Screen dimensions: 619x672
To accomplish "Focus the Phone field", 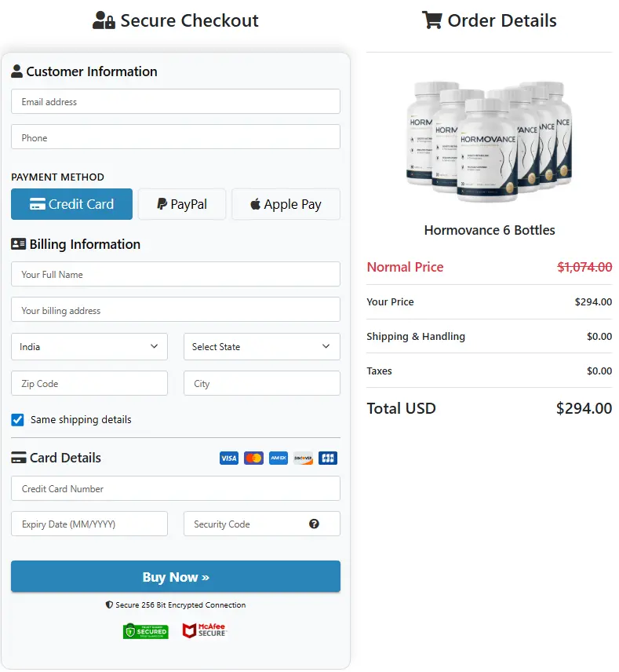I will pyautogui.click(x=176, y=137).
